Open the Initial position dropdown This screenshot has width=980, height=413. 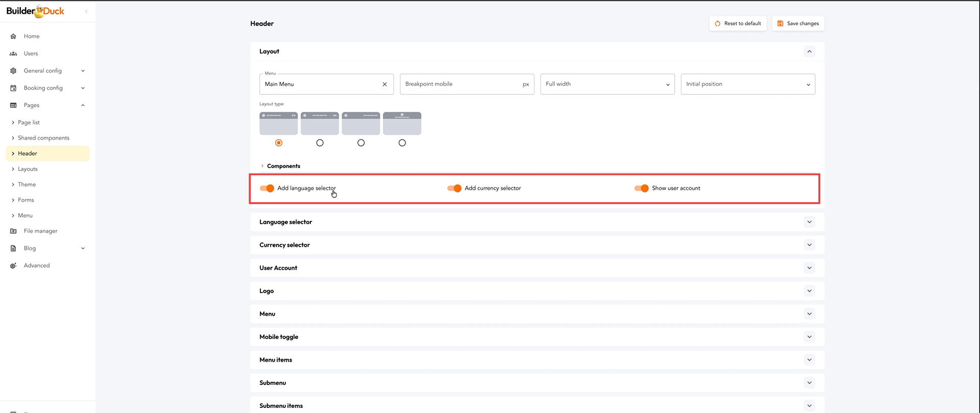click(x=747, y=84)
